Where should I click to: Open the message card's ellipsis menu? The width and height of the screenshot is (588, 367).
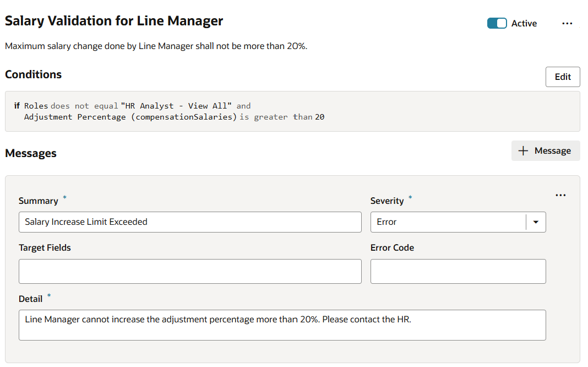pyautogui.click(x=560, y=195)
